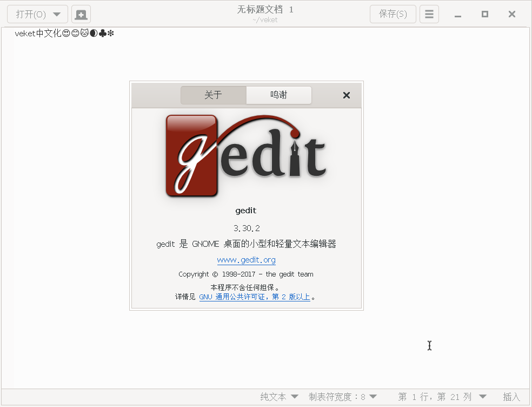
Task: Click the gedit description 桌面的小型和轻量文本编辑器
Action: click(x=246, y=244)
